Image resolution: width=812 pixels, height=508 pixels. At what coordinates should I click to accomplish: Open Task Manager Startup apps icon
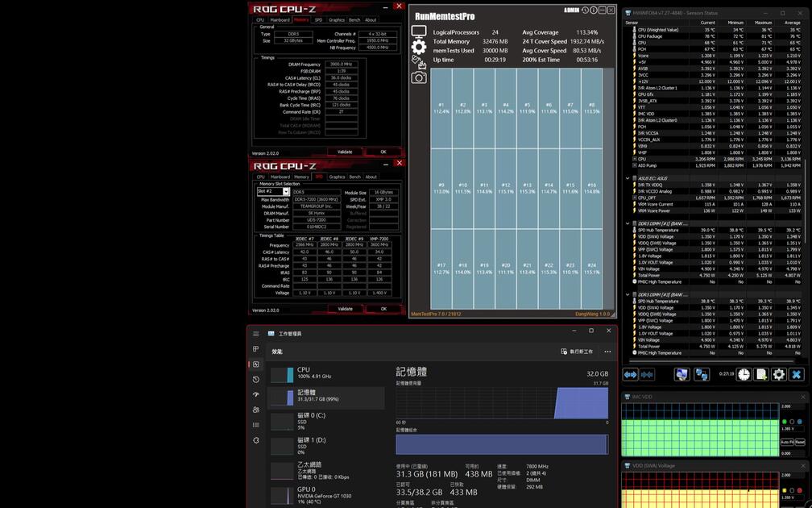click(256, 394)
